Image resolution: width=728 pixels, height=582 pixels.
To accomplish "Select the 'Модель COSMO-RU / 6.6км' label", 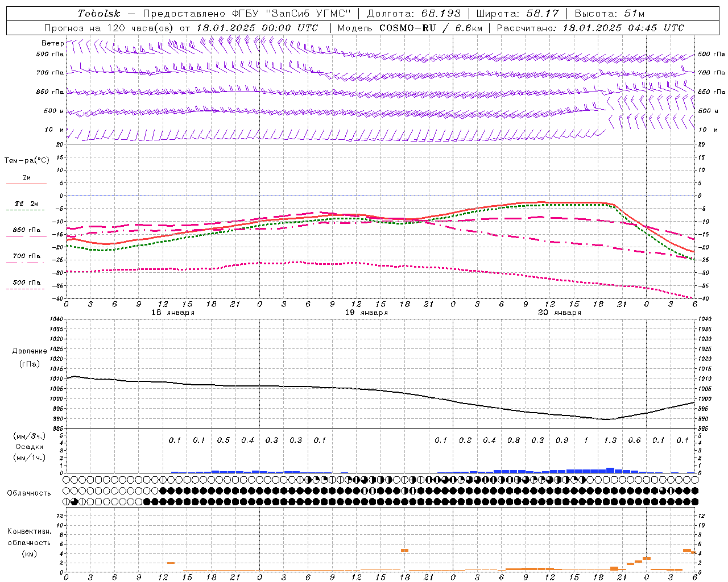I will point(410,28).
